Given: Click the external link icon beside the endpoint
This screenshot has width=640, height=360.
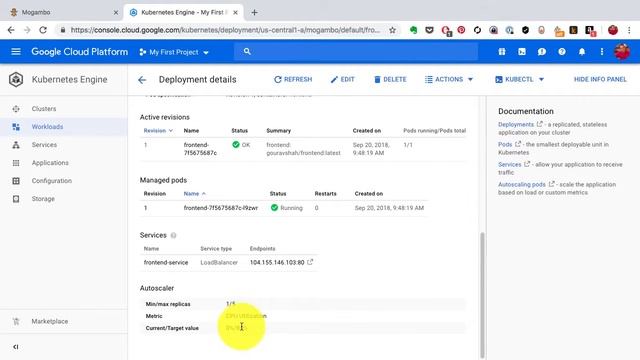Looking at the screenshot, I should (x=310, y=262).
